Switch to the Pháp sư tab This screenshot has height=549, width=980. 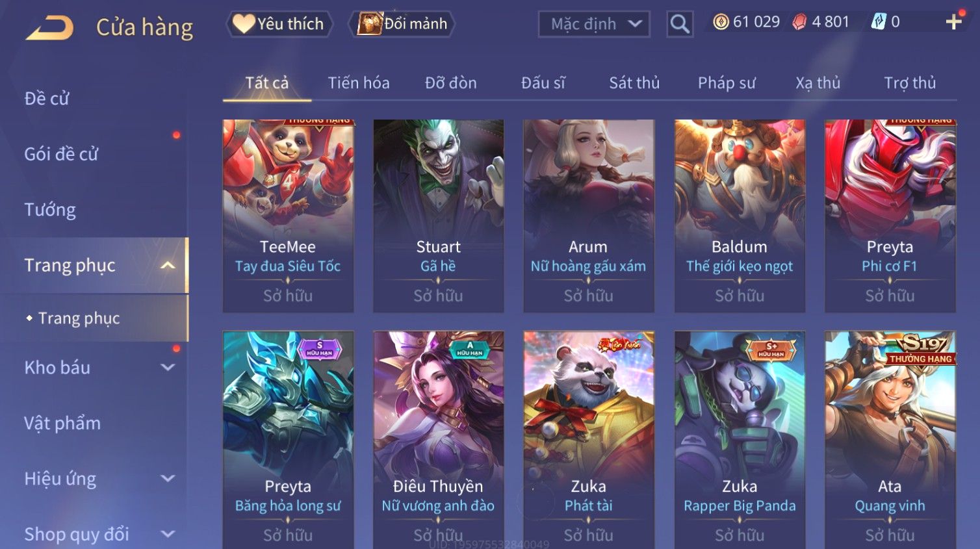(x=727, y=83)
